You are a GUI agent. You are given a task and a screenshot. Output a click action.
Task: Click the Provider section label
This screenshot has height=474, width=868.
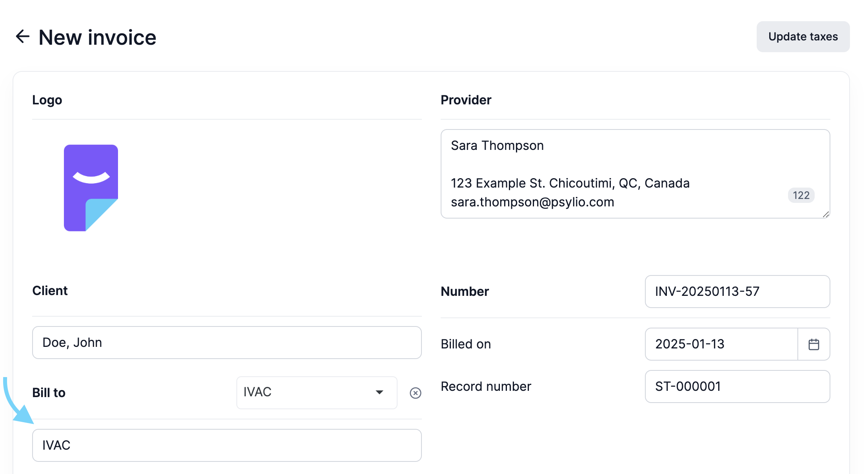[466, 100]
